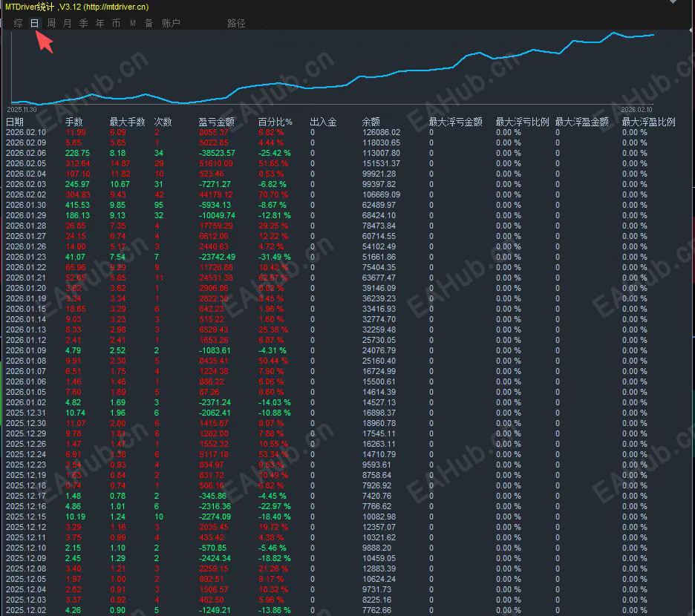This screenshot has height=616, width=695.
Task: Switch to the 账户 account tab
Action: pos(171,23)
